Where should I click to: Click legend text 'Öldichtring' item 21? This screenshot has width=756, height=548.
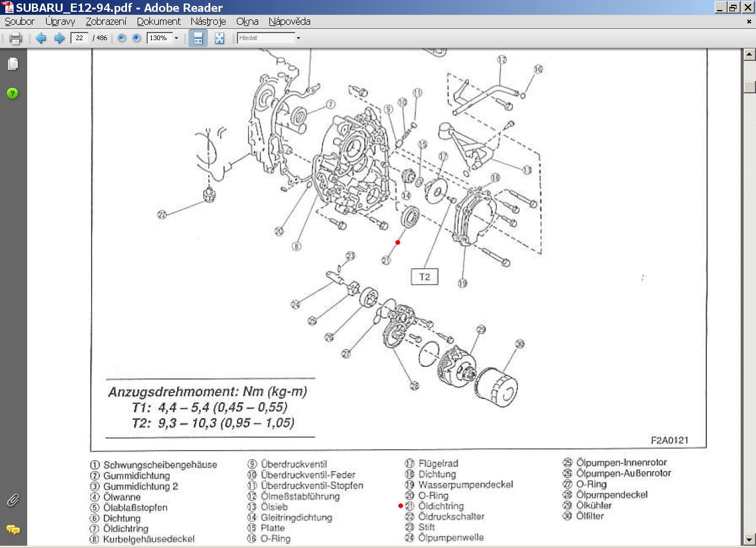(x=441, y=506)
